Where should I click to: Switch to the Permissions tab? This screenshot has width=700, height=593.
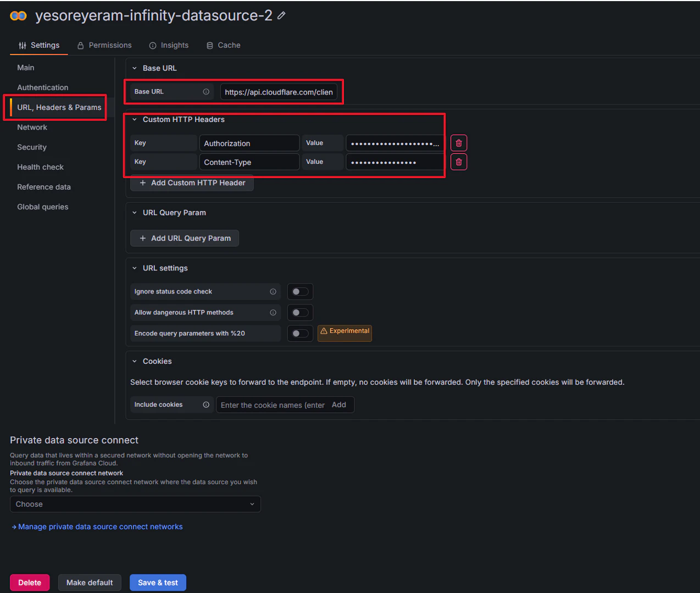point(104,45)
